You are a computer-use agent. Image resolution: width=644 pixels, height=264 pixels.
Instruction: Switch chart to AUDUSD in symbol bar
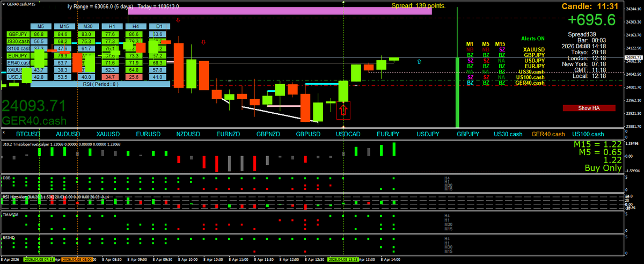[68, 134]
